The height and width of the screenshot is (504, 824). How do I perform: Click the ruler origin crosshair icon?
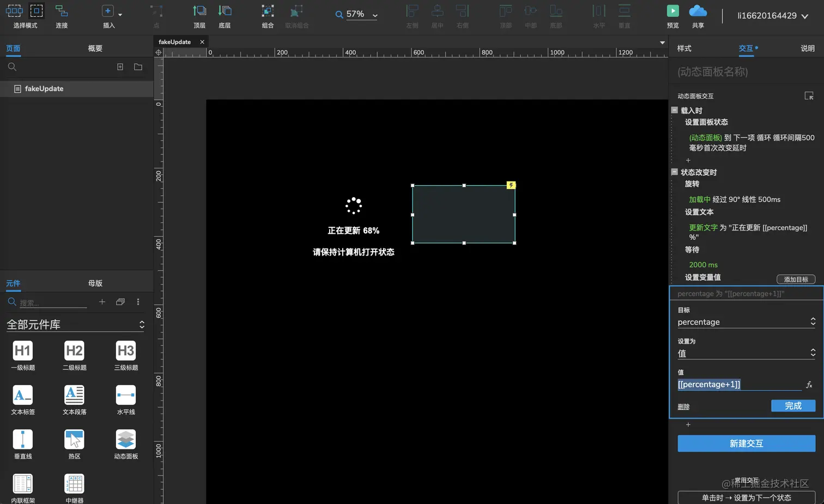coord(159,53)
